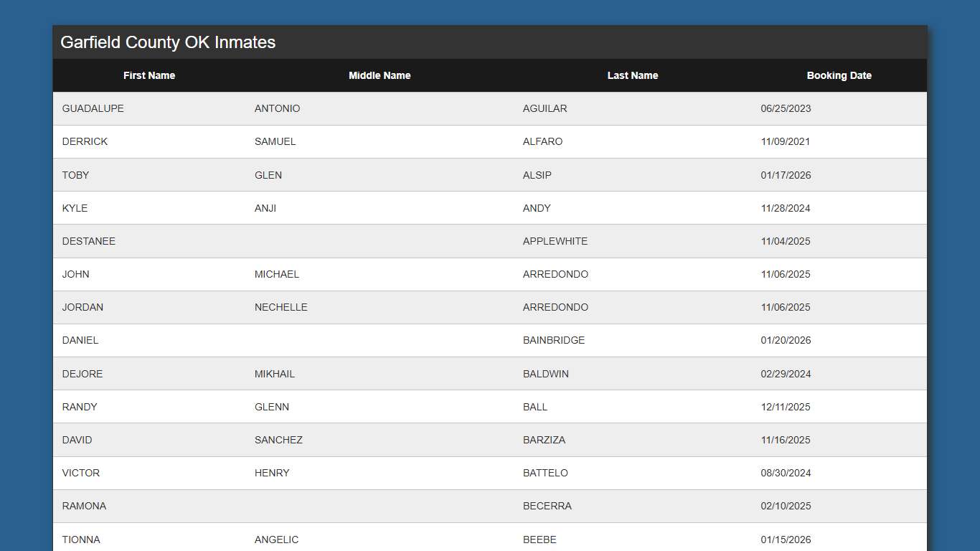Sort table by the Middle Name column

pyautogui.click(x=380, y=75)
